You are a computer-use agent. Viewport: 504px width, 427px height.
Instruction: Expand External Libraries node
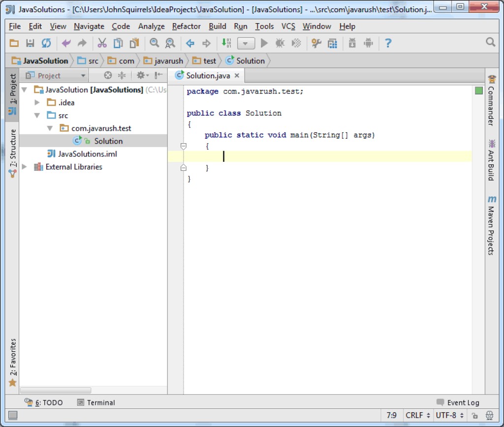pyautogui.click(x=25, y=167)
